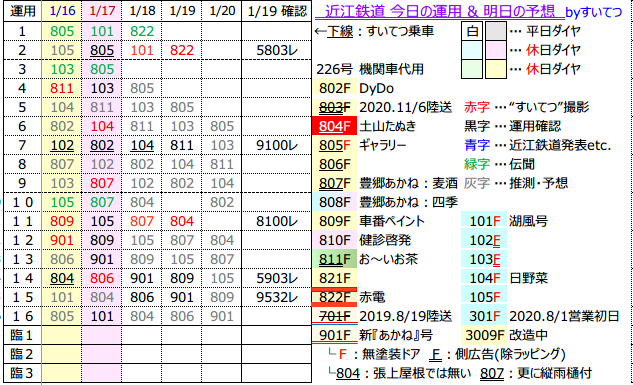
Task: Click the 821F legend cell
Action: tap(335, 278)
